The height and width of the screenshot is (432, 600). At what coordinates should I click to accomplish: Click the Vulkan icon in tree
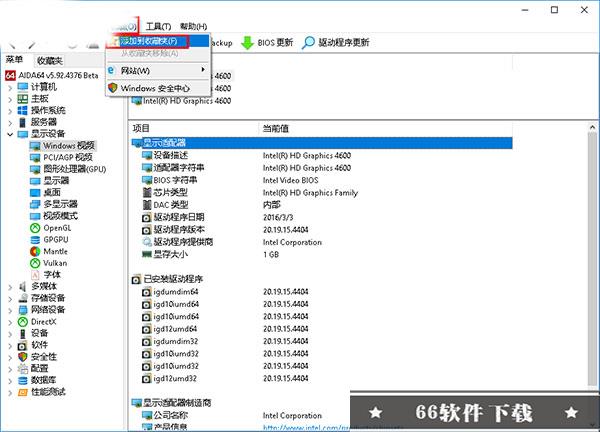point(35,263)
